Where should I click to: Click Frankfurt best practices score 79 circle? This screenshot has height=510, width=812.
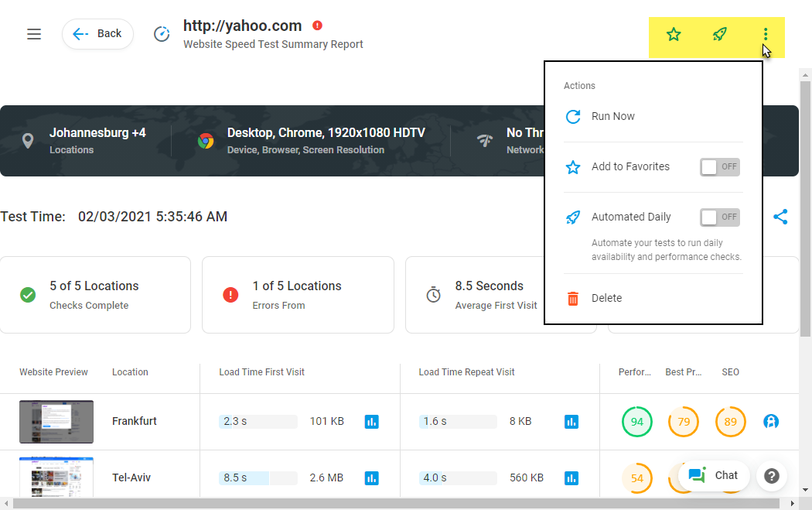(x=684, y=422)
